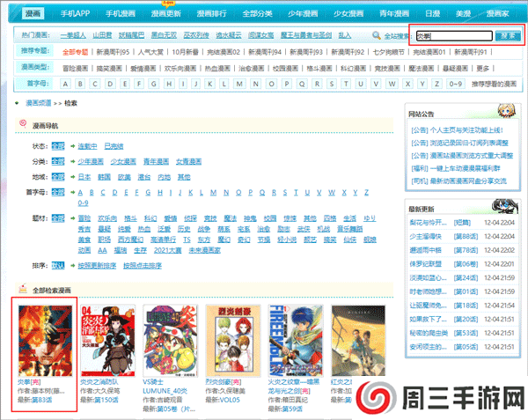The width and height of the screenshot is (528, 420).
Task: Click blonde chibi icon on 网站公告 panel
Action: point(507,110)
